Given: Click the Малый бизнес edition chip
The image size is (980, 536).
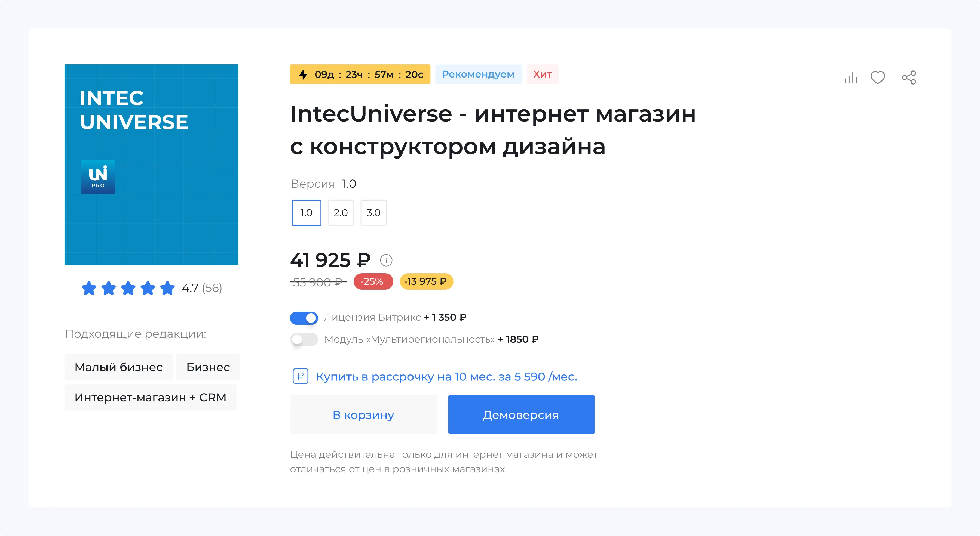Looking at the screenshot, I should coord(119,367).
